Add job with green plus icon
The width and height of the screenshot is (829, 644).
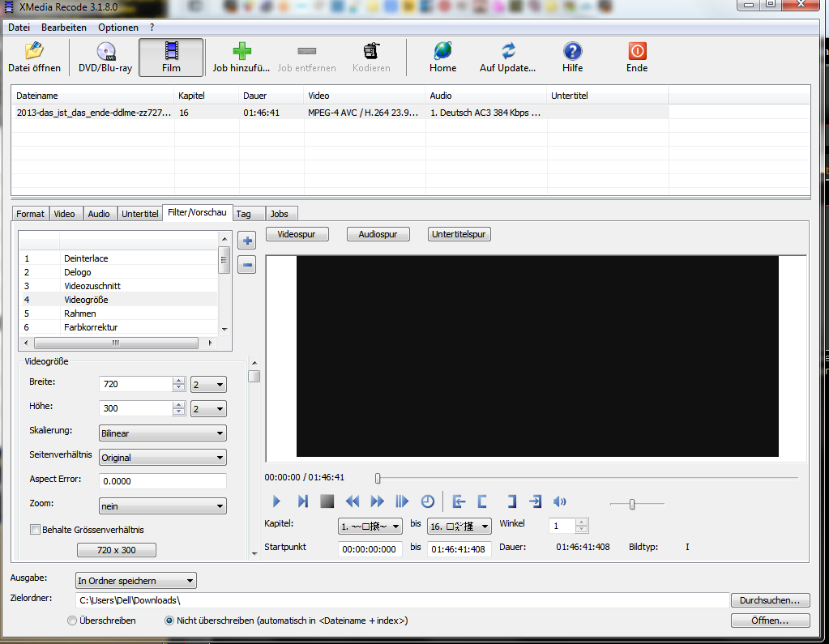point(241,51)
